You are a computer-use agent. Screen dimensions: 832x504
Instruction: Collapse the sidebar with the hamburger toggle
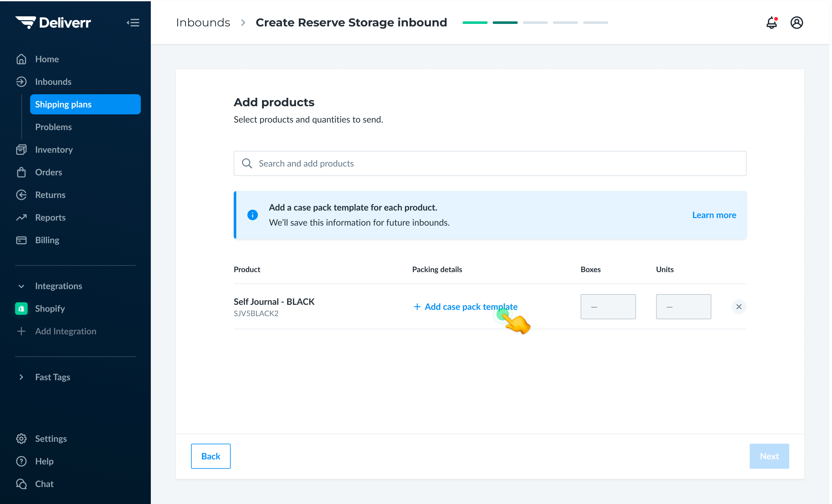coord(133,22)
